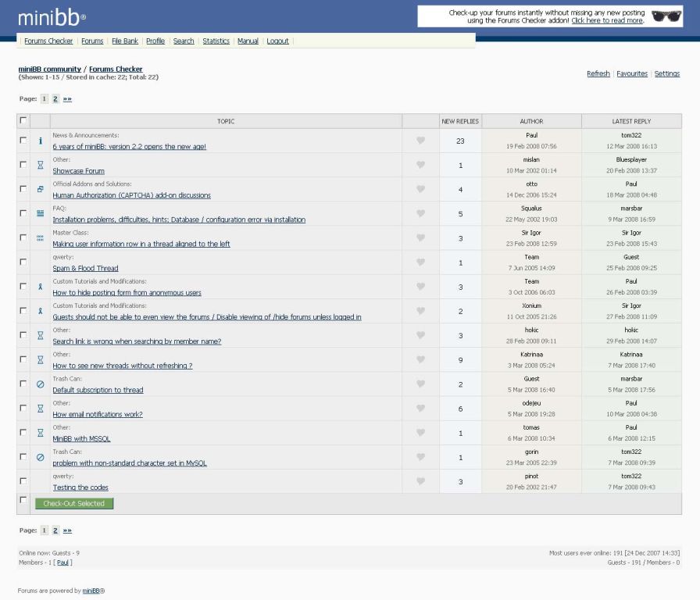Click the info icon in News & Announcements row

point(41,141)
